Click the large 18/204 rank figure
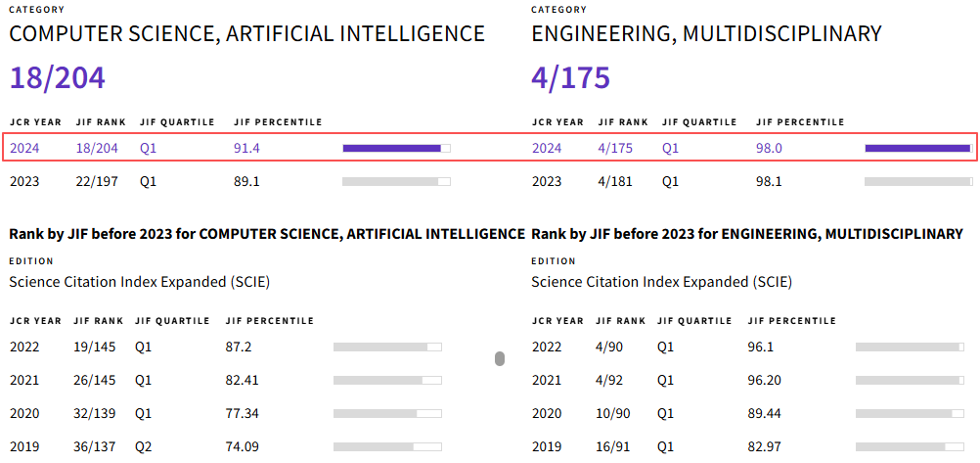980x463 pixels. [x=57, y=78]
